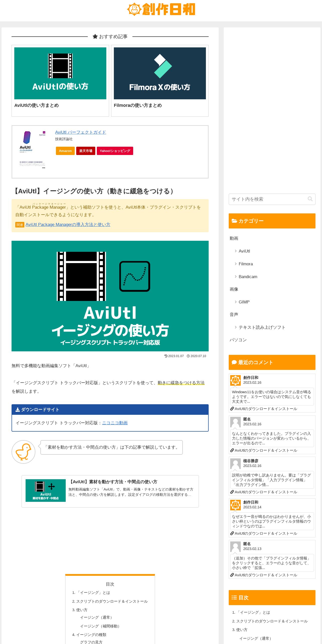Click 創作日和 avatar on 2023.02.16 comment
Viewport: 322px width, 644px height.
tap(235, 380)
